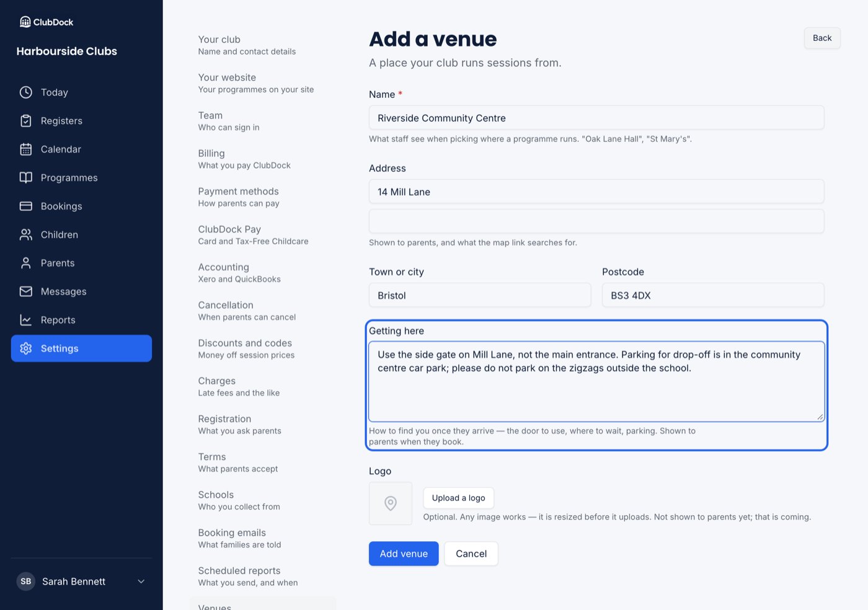
Task: Click the ClubDock logo icon
Action: pos(25,22)
